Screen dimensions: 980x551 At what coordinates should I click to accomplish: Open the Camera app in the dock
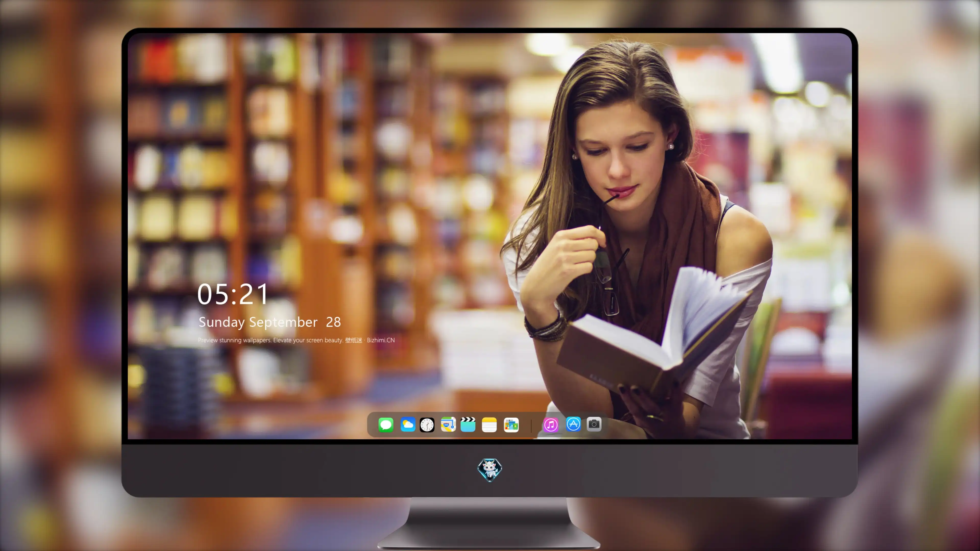tap(594, 424)
